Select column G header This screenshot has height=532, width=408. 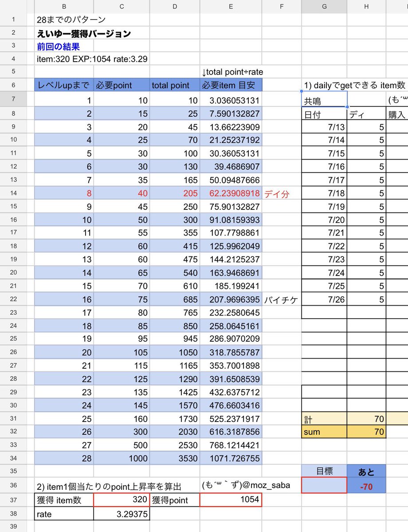(324, 7)
